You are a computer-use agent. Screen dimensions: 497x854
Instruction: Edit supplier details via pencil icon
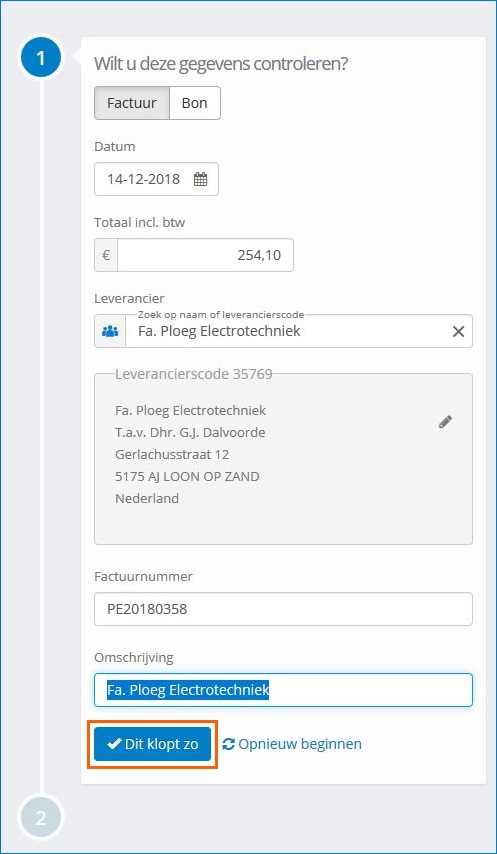[445, 422]
